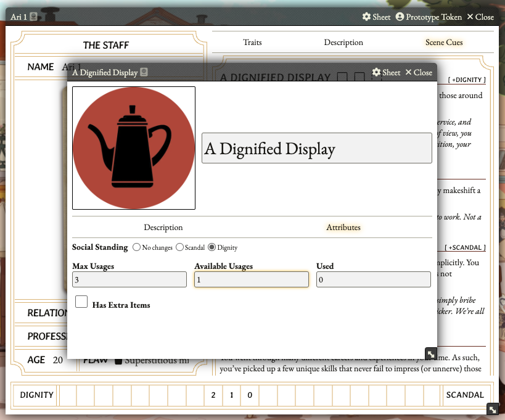Switch to the item Description tab

coord(163,228)
